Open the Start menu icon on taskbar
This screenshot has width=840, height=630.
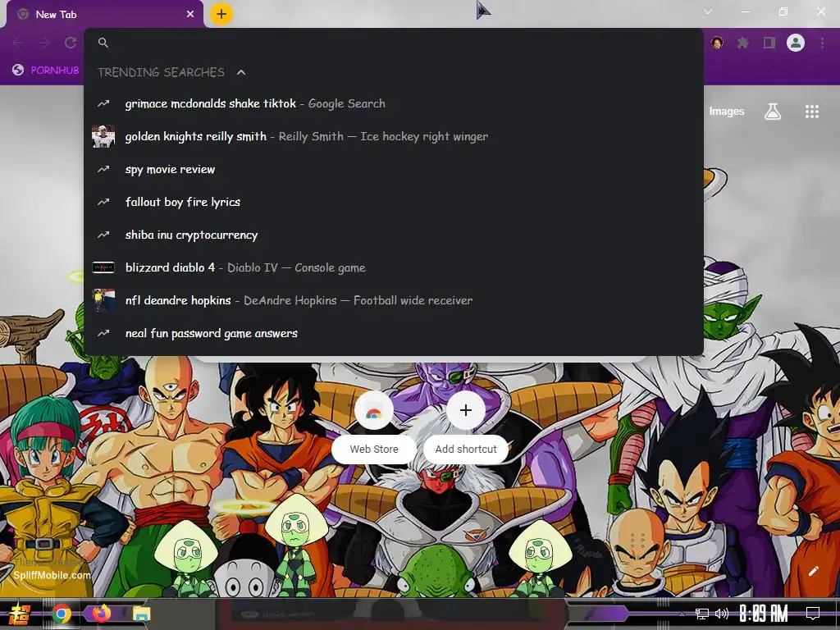tap(20, 614)
